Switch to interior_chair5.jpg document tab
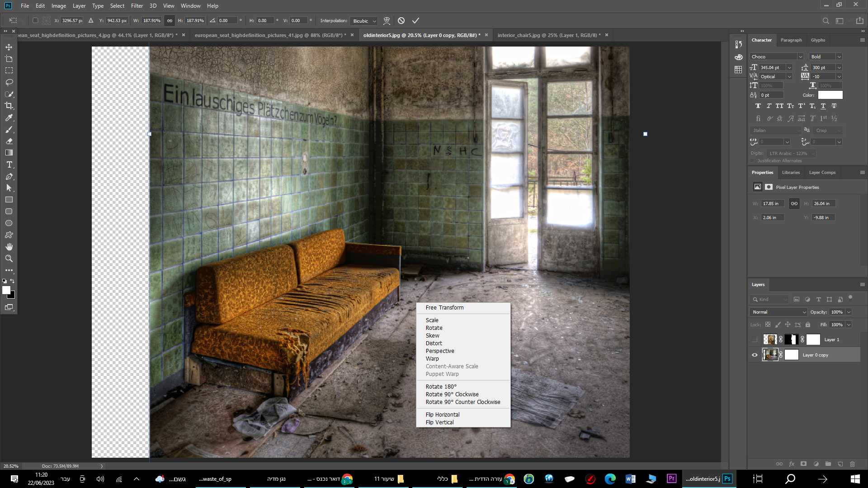 pos(549,35)
